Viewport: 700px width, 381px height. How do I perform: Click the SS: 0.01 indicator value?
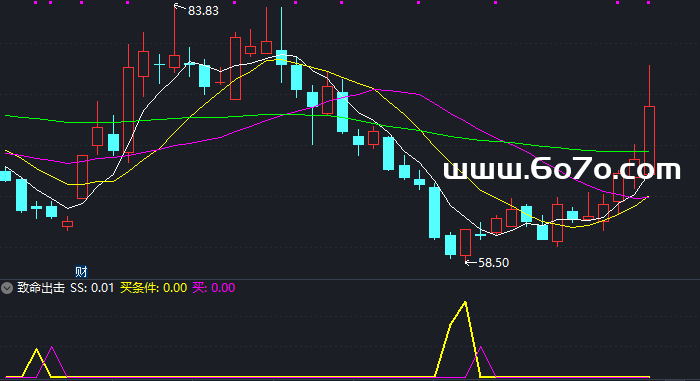(92, 288)
